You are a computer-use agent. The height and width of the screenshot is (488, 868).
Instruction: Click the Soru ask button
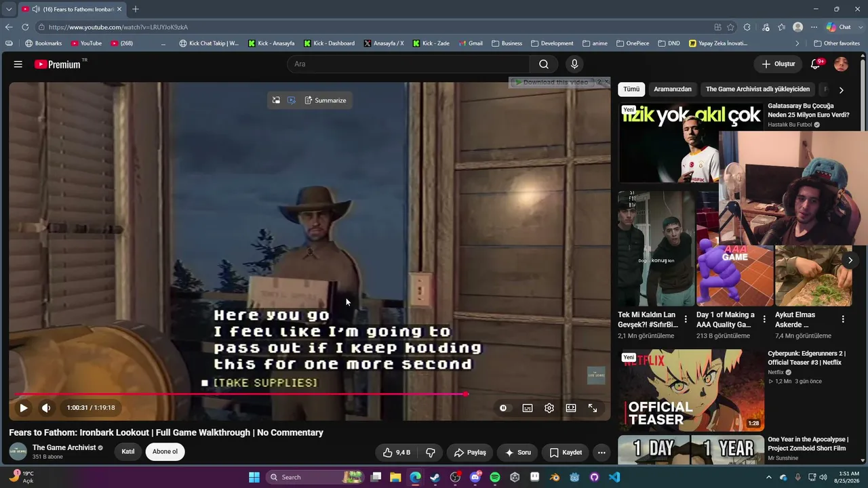pos(517,453)
